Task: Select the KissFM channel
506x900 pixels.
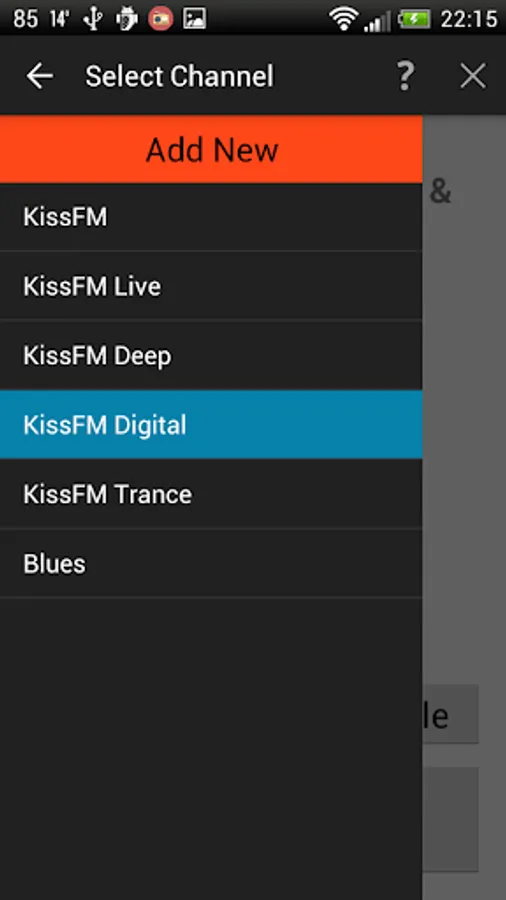Action: pos(211,217)
